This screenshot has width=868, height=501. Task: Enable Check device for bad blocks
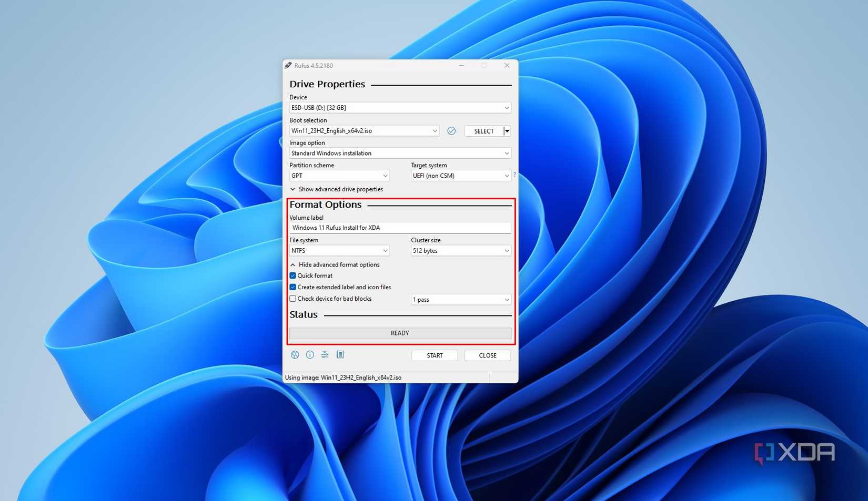pyautogui.click(x=292, y=298)
